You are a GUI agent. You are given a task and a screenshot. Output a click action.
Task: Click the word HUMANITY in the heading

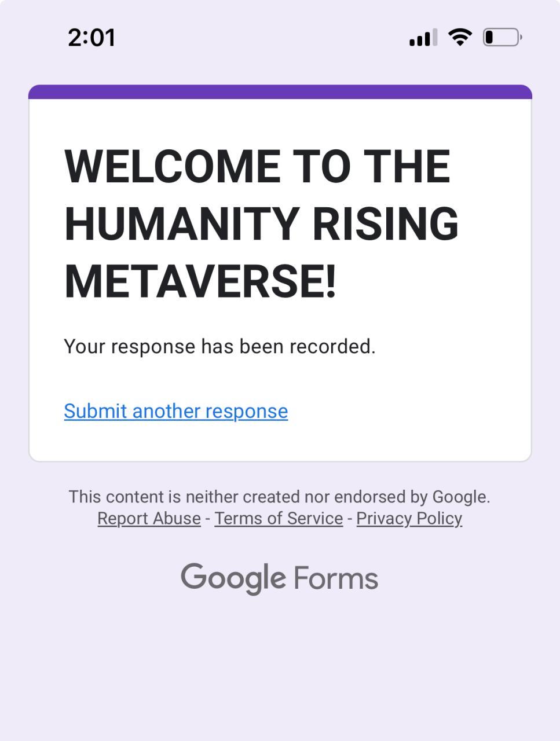181,223
